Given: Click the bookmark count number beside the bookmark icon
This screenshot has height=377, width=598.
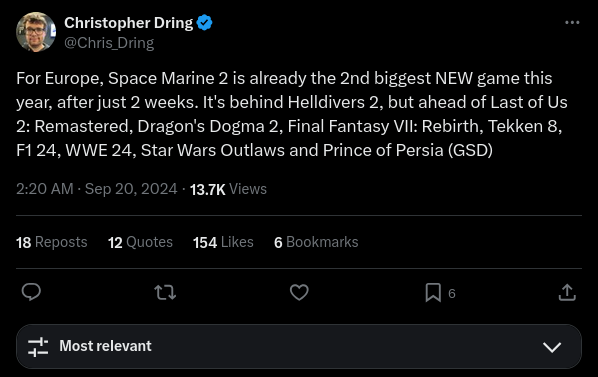Looking at the screenshot, I should pyautogui.click(x=452, y=293).
